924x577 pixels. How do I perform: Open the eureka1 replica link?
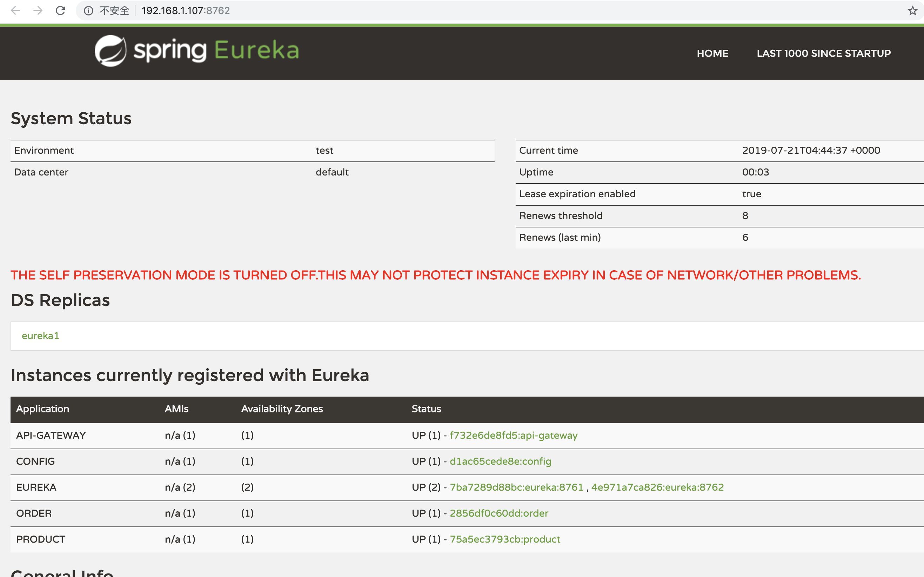point(40,336)
